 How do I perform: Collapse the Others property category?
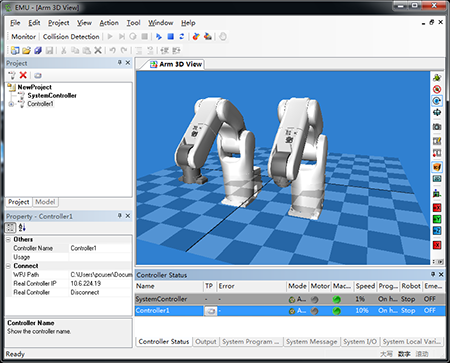point(9,239)
